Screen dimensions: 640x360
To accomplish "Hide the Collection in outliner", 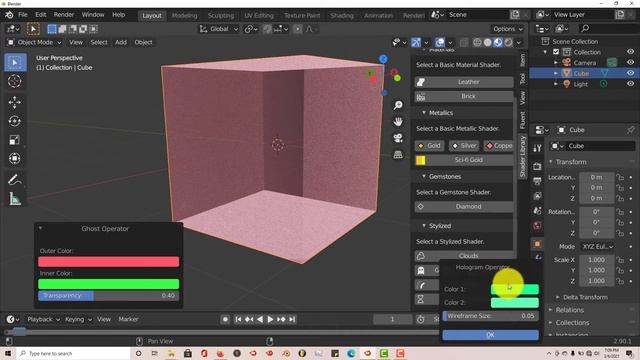I will (x=630, y=52).
